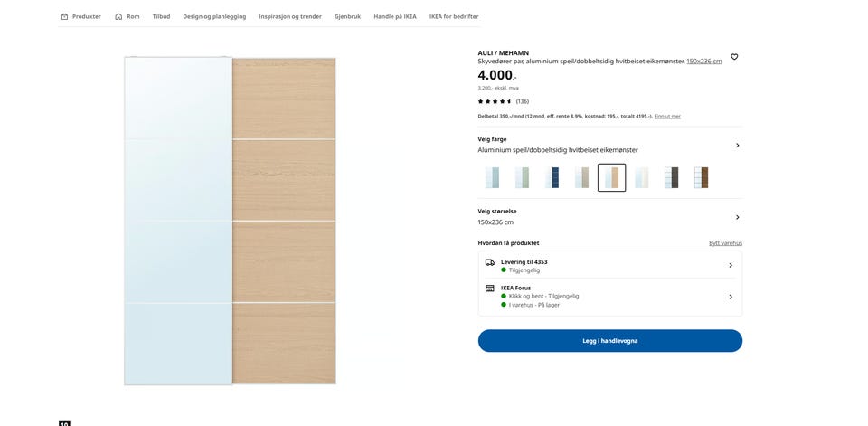Click the sliding door product image
The height and width of the screenshot is (426, 868).
[x=230, y=222]
